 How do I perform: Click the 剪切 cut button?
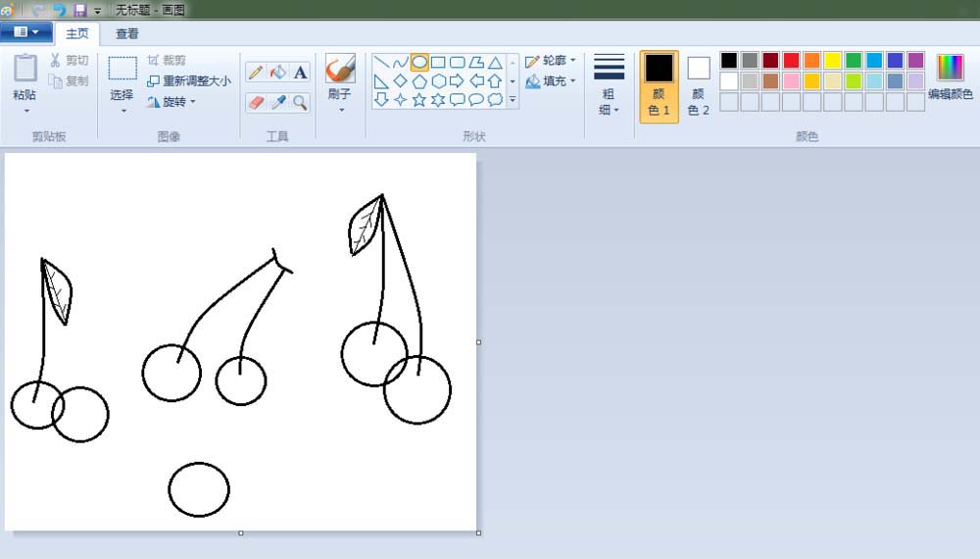70,60
